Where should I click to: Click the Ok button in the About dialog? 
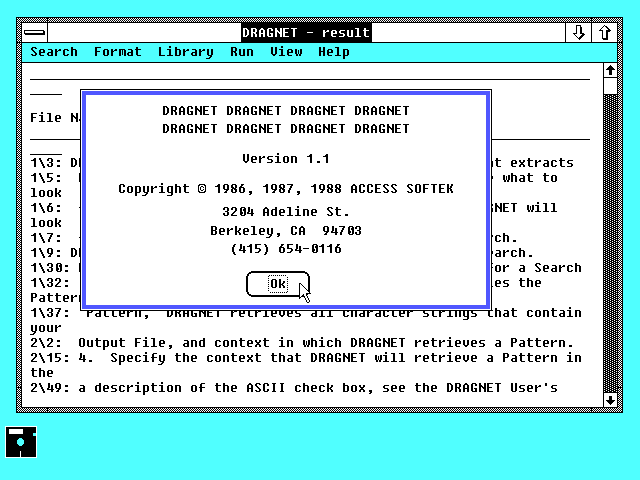[x=278, y=284]
